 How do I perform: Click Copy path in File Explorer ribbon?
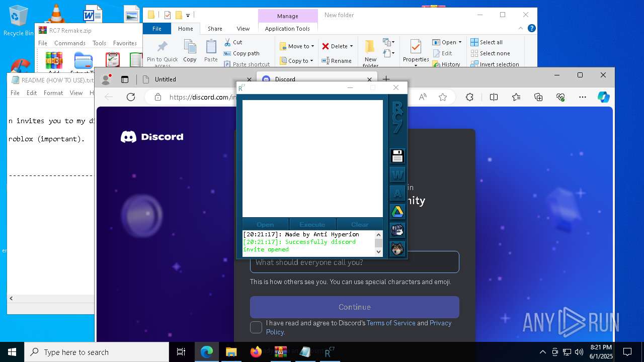[x=242, y=53]
